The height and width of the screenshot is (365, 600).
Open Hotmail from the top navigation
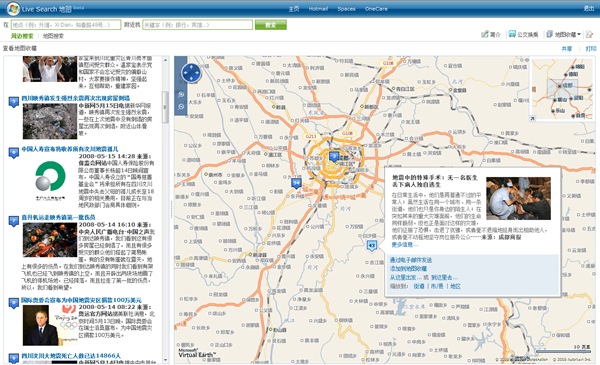[x=318, y=8]
